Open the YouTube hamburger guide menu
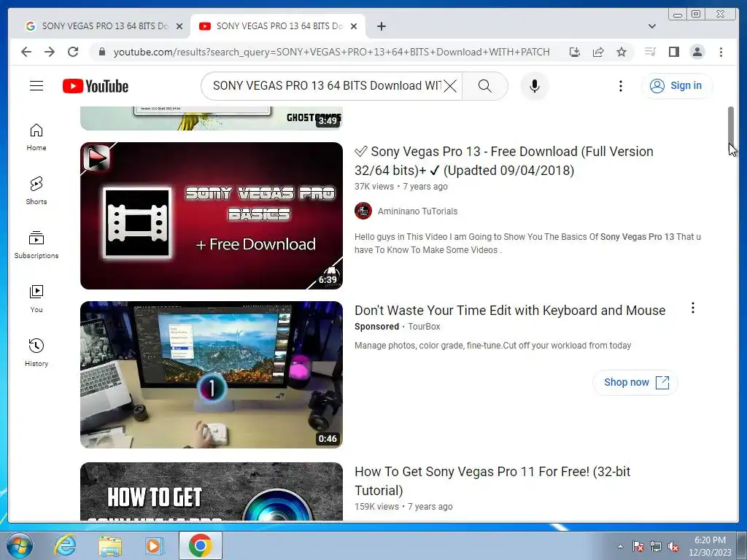 point(36,86)
